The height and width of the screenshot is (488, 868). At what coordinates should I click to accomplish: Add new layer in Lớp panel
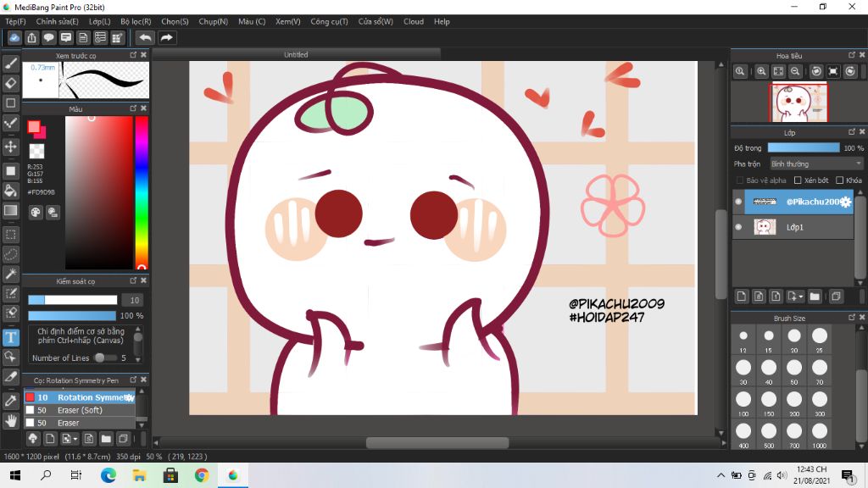pos(741,297)
